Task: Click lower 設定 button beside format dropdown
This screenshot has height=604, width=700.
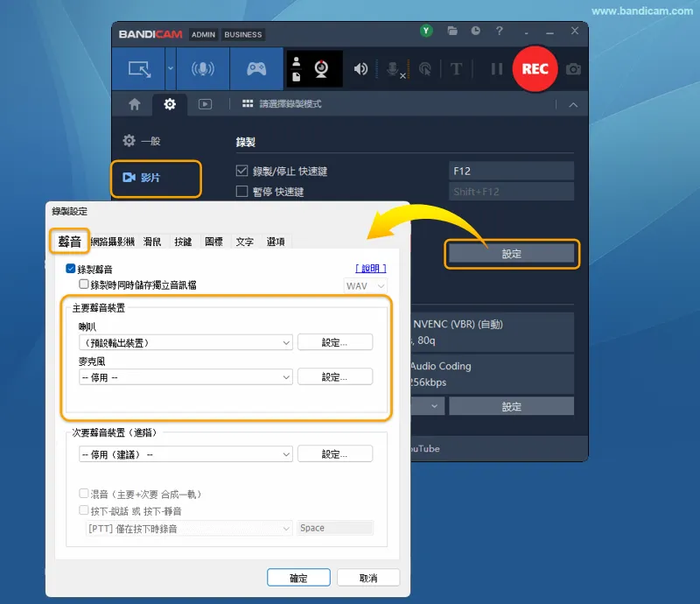Action: click(511, 406)
